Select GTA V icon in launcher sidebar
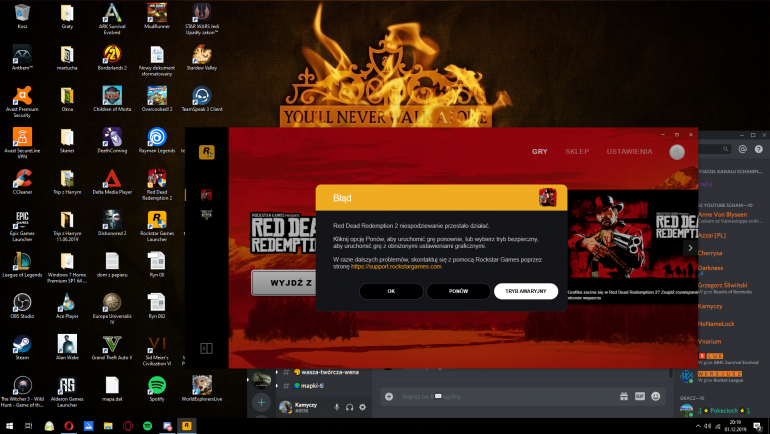The width and height of the screenshot is (770, 434). click(206, 215)
